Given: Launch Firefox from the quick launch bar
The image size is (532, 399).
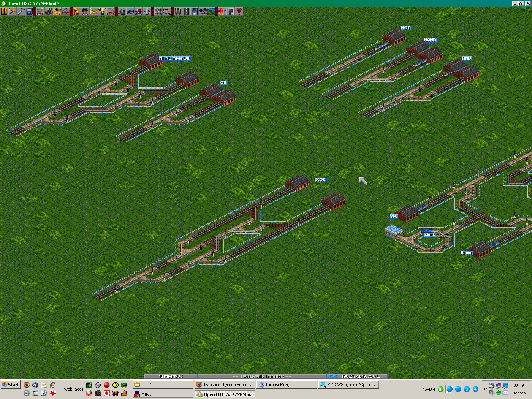Looking at the screenshot, I should (26, 385).
